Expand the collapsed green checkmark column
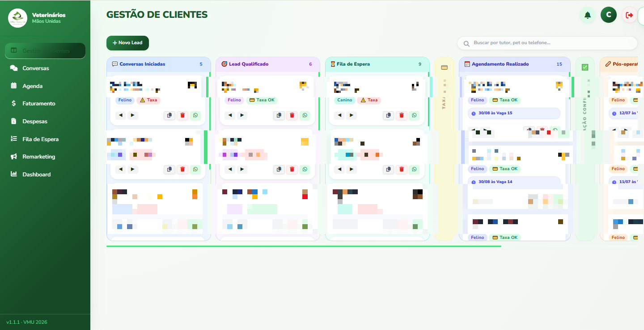 tap(585, 149)
